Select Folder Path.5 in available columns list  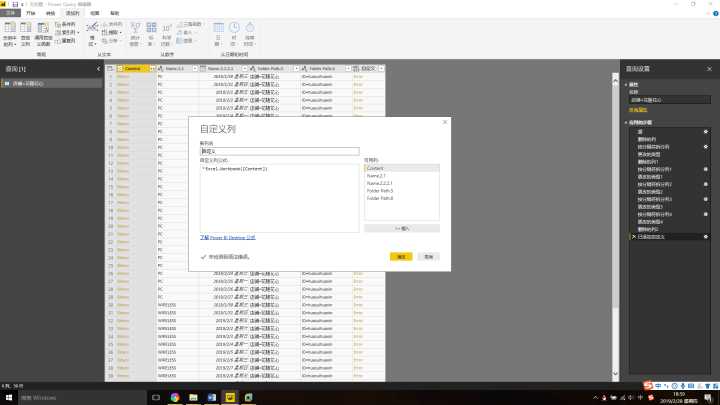[x=402, y=191]
